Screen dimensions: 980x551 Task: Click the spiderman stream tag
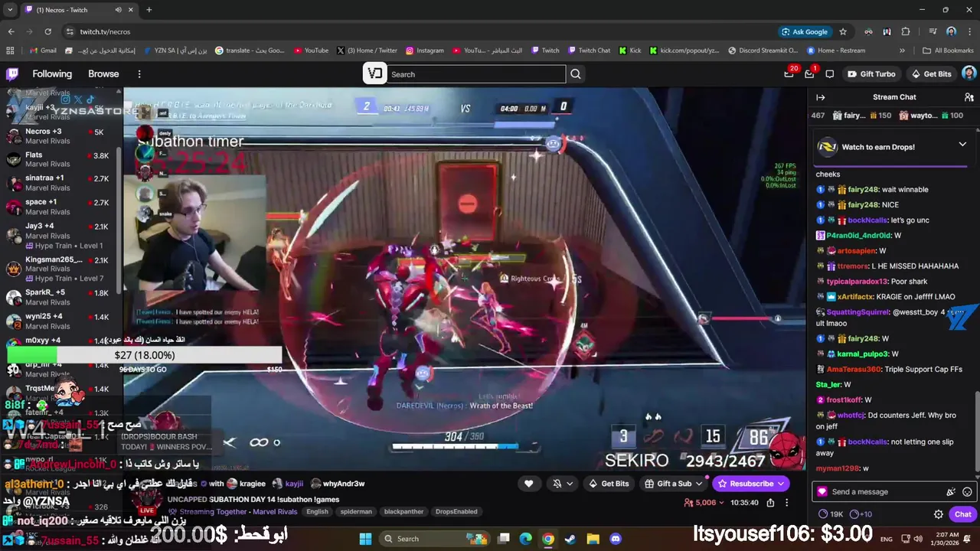(356, 512)
